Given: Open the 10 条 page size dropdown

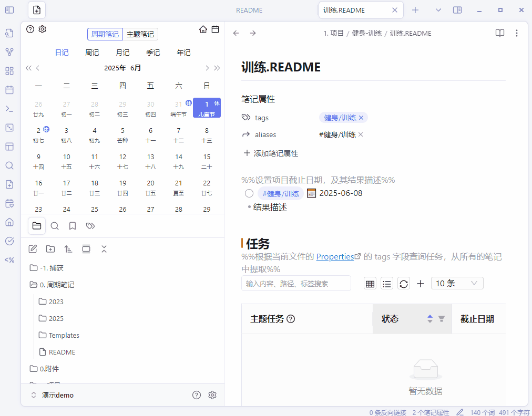Looking at the screenshot, I should pyautogui.click(x=457, y=284).
